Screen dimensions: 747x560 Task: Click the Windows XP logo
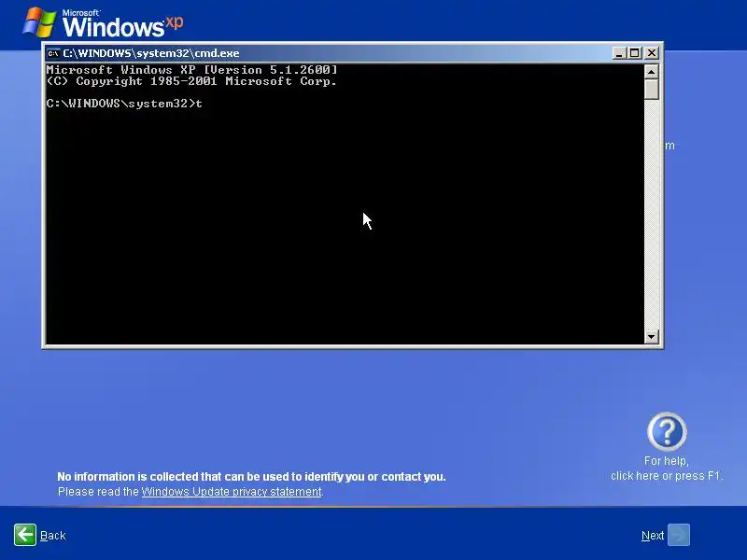[x=103, y=22]
